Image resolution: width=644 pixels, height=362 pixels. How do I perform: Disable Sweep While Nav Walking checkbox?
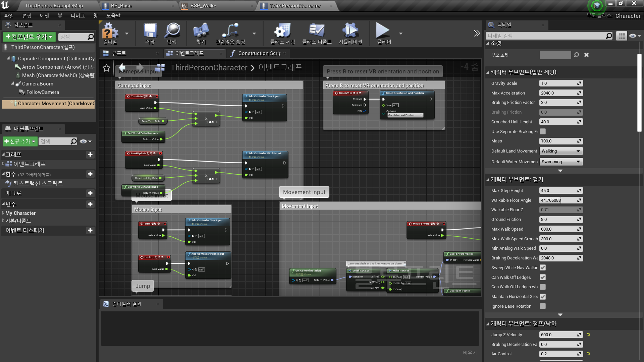click(x=543, y=267)
